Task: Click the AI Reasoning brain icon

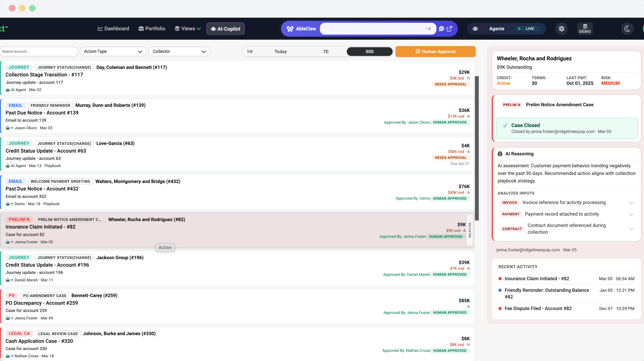Action: pos(500,154)
